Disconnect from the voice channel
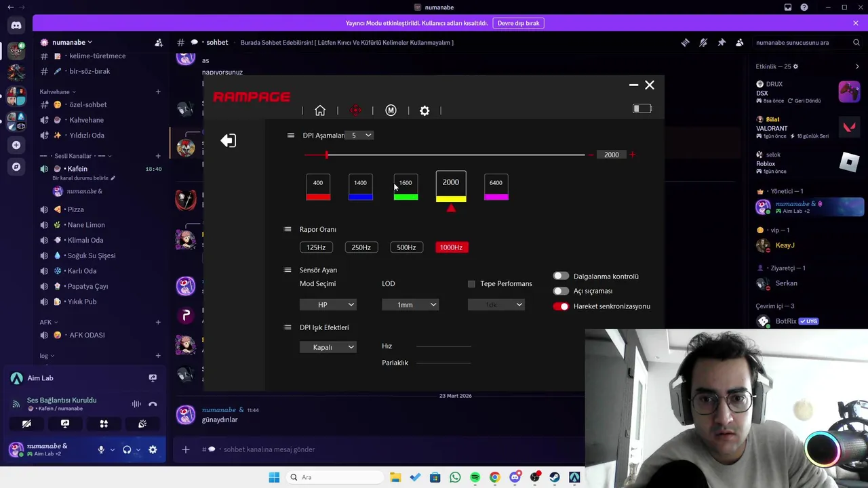Viewport: 868px width, 488px height. click(x=153, y=404)
